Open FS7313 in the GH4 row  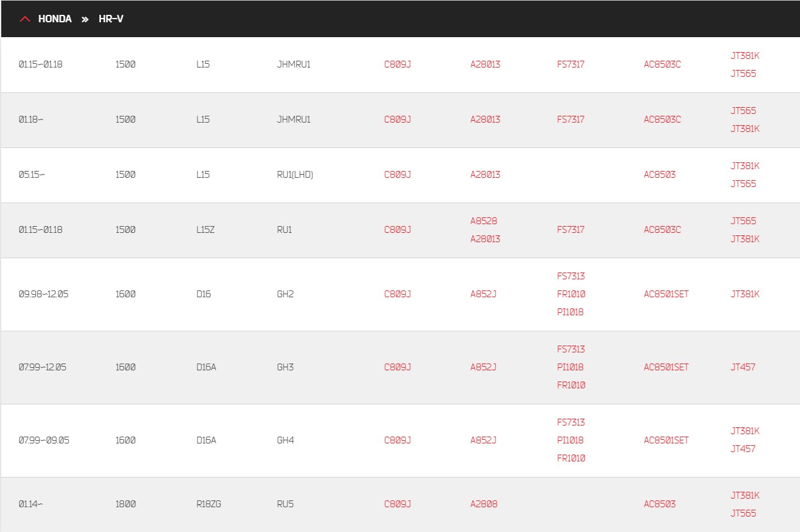[571, 422]
